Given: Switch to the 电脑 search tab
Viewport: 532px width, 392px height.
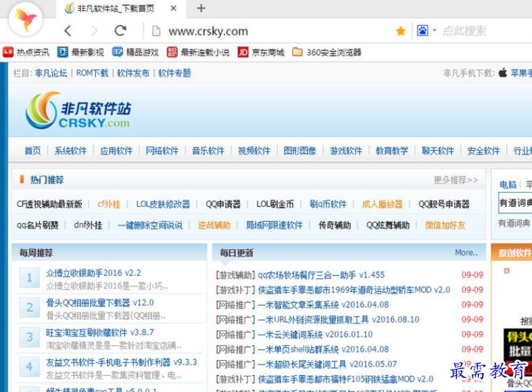Looking at the screenshot, I should pos(508,185).
